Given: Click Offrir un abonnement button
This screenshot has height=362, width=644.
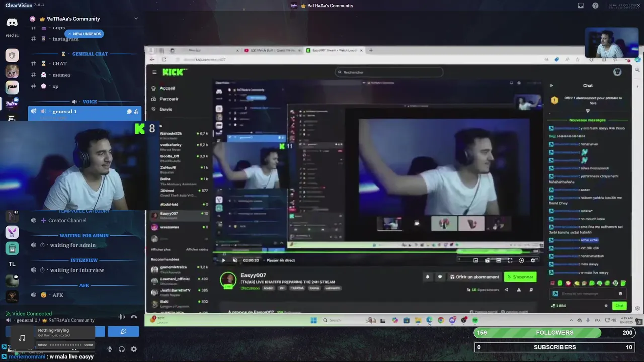Looking at the screenshot, I should pyautogui.click(x=474, y=277).
